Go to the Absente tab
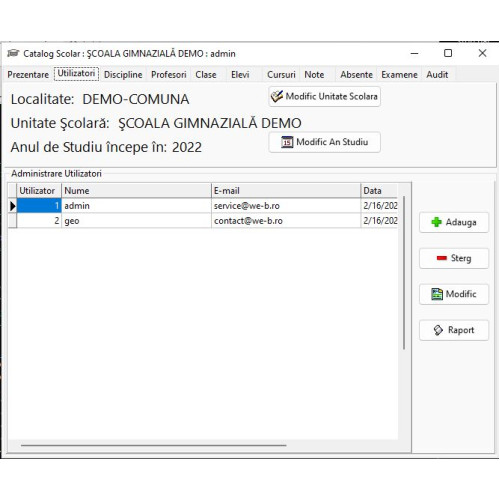 coord(356,75)
